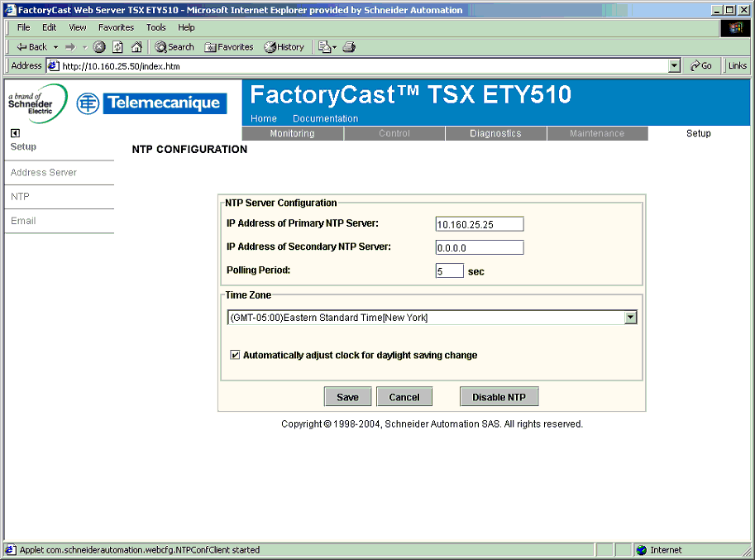
Task: Switch to the Maintenance tab
Action: [597, 133]
